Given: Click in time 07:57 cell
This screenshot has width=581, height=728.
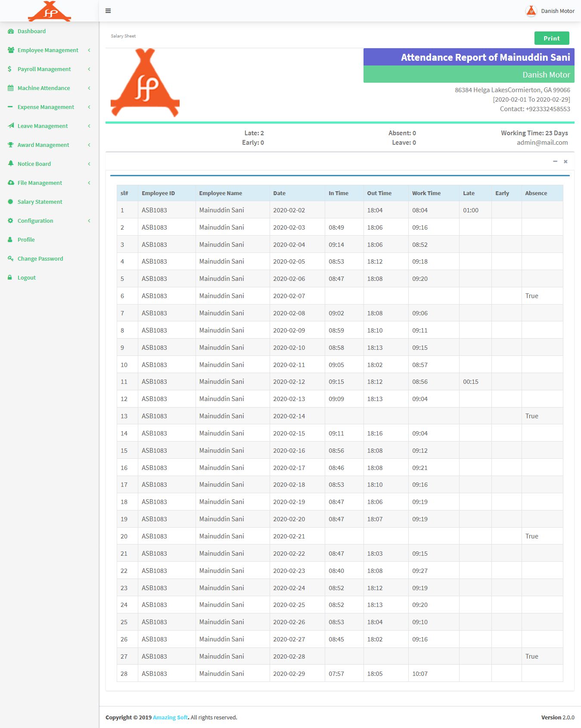Looking at the screenshot, I should [344, 674].
